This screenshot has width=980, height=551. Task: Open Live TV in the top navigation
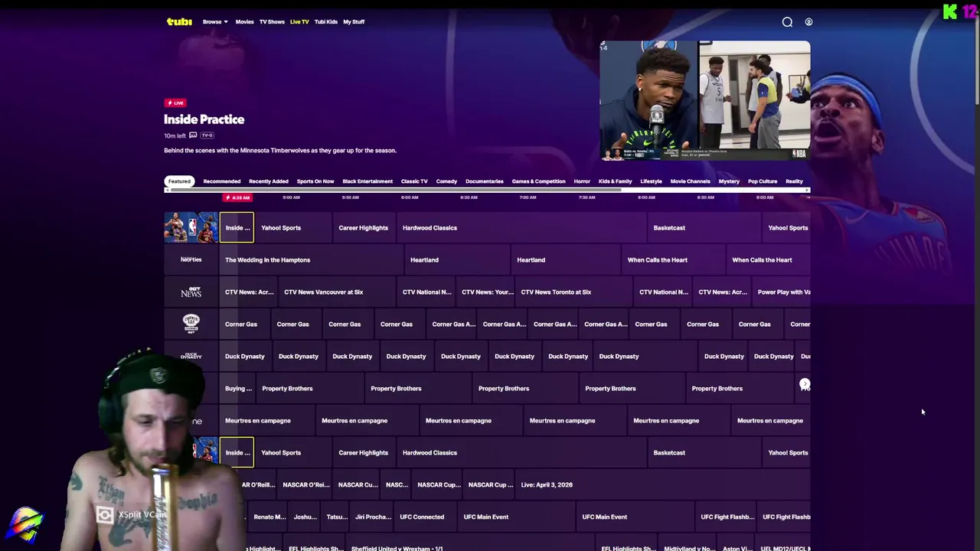tap(299, 21)
